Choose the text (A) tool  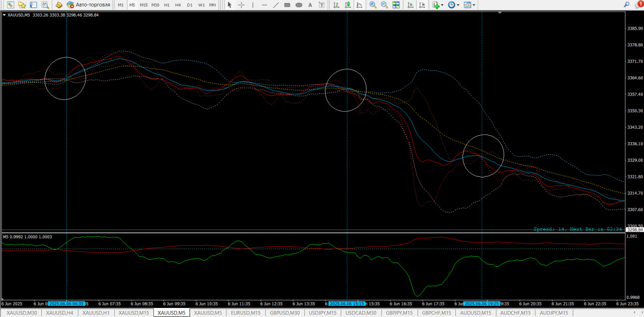click(310, 5)
